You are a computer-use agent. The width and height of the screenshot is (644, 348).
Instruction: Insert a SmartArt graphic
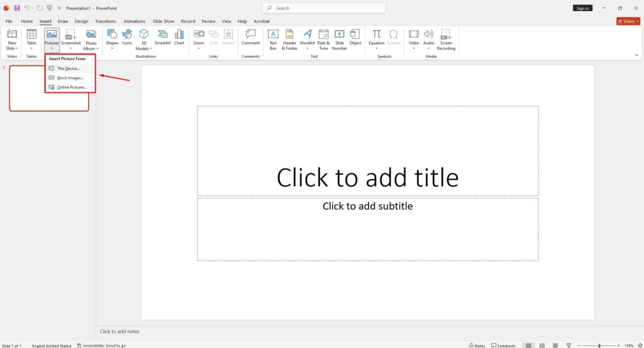click(162, 37)
